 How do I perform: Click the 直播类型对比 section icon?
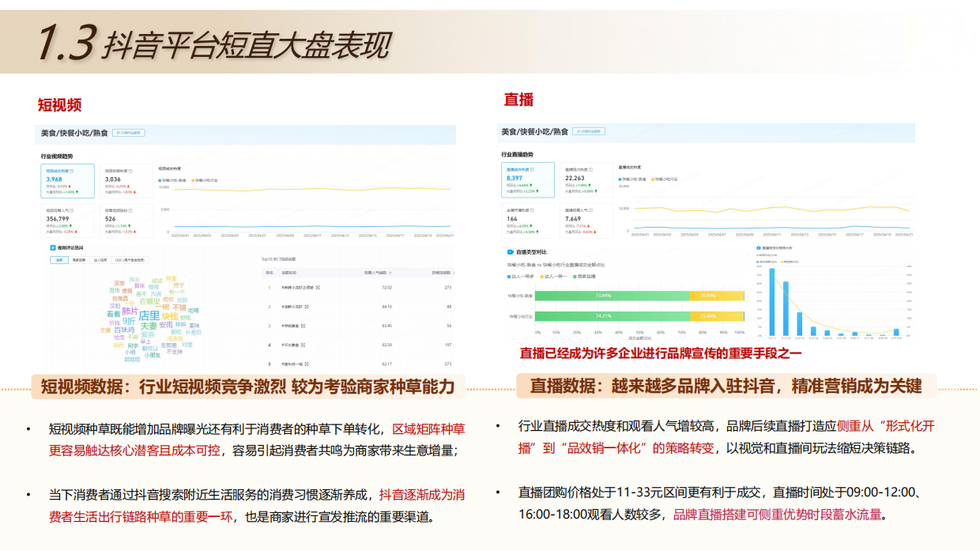[x=509, y=251]
